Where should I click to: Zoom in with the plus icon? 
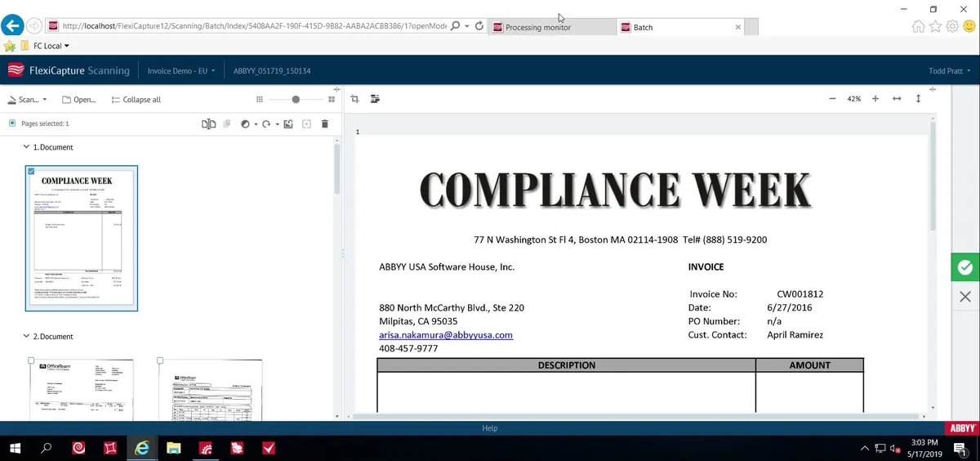click(x=875, y=98)
